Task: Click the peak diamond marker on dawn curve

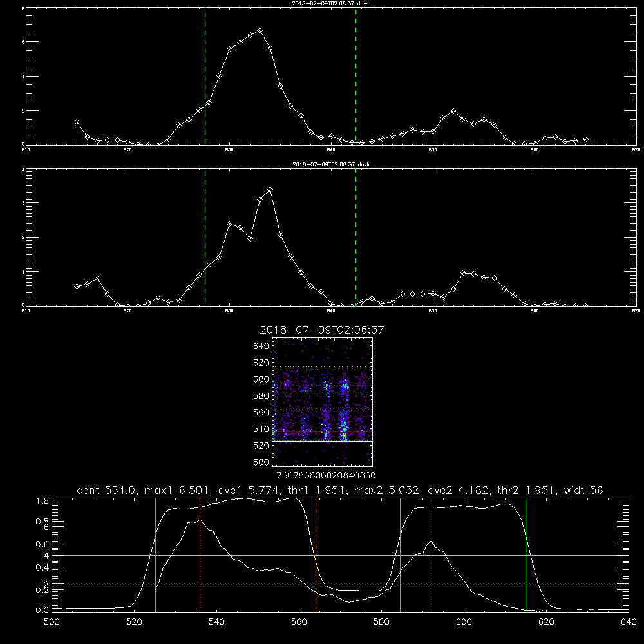Action: (x=260, y=31)
